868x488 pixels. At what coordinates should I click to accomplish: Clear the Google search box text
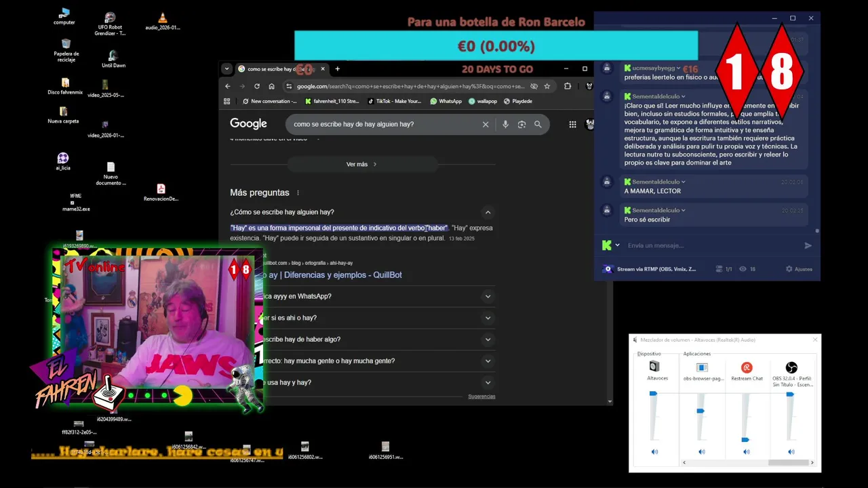pyautogui.click(x=486, y=124)
